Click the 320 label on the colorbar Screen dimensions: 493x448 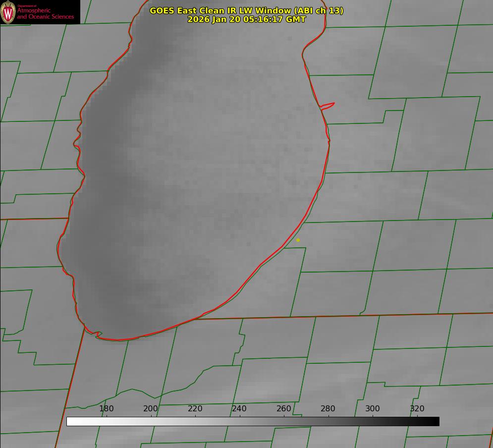(x=417, y=408)
